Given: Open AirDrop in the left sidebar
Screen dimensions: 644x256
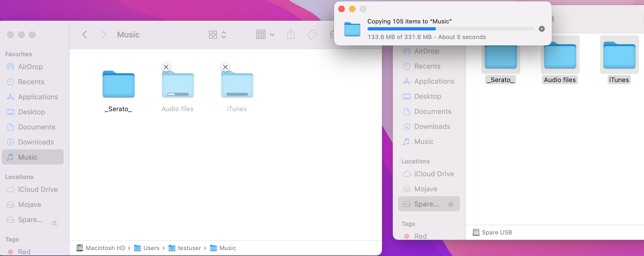Looking at the screenshot, I should click(30, 67).
